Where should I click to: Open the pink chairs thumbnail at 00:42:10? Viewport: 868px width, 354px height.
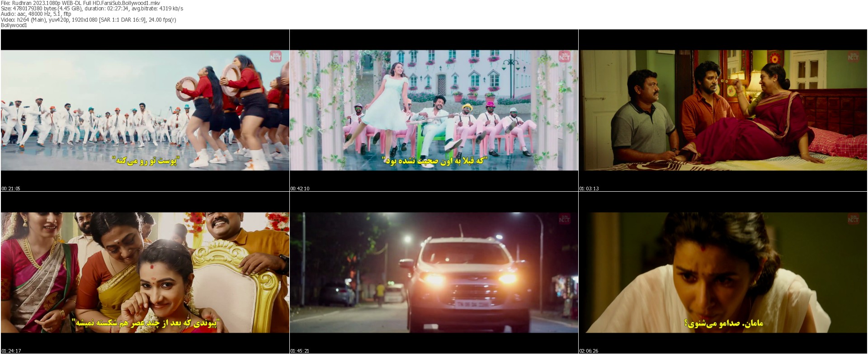434,110
